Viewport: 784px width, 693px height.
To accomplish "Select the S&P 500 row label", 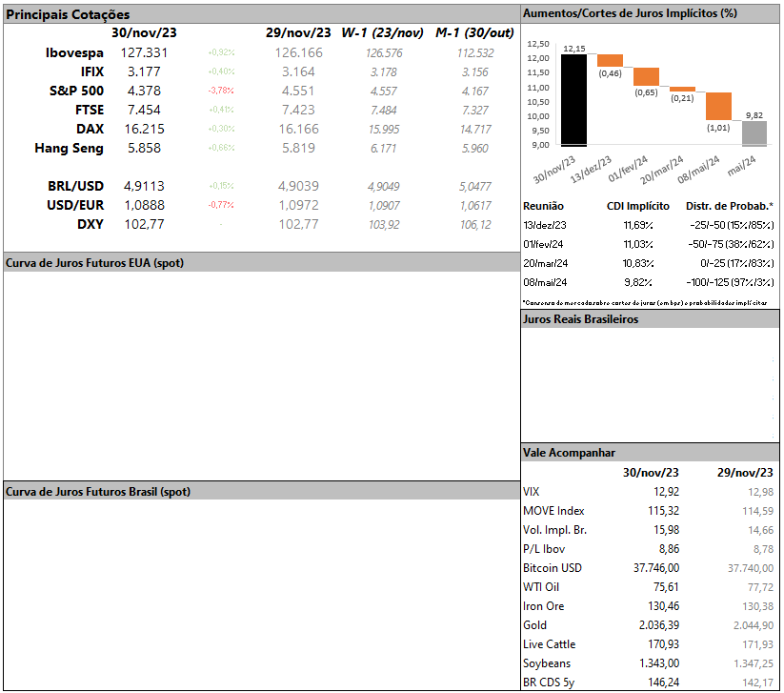I will [75, 91].
